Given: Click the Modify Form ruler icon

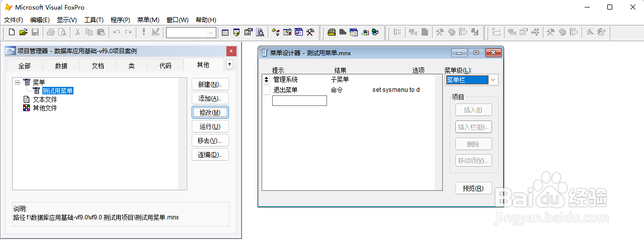Looking at the screenshot, I should pyautogui.click(x=155, y=32).
